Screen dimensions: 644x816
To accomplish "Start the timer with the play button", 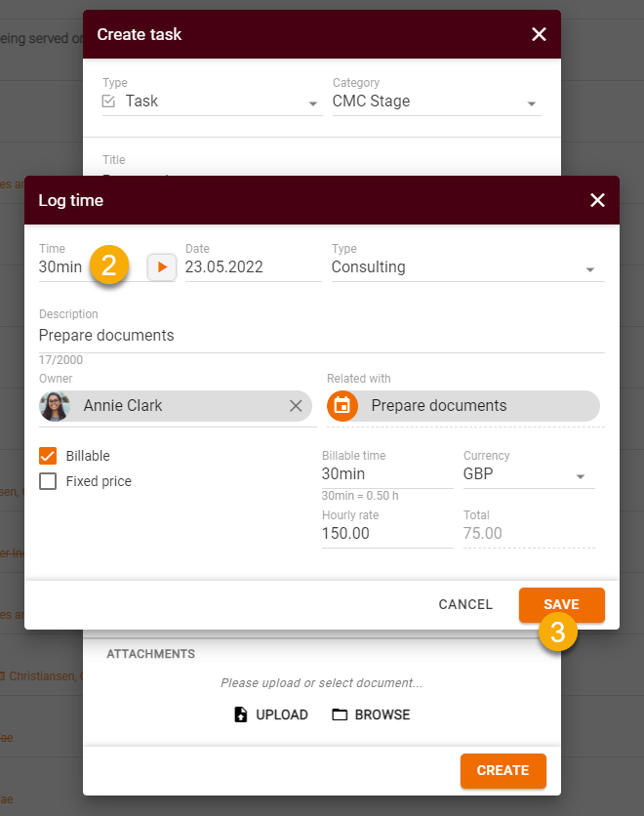I will [x=162, y=266].
